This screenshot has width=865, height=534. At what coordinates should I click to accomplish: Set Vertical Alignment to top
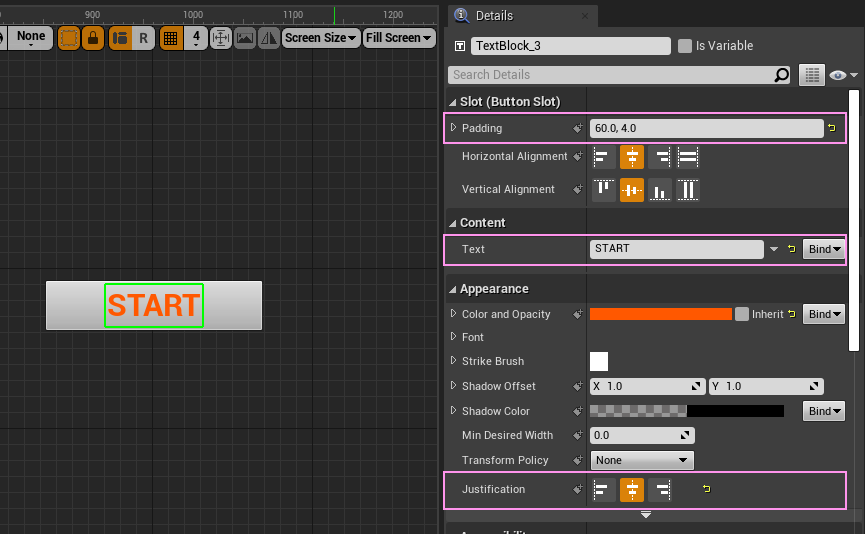(x=604, y=190)
